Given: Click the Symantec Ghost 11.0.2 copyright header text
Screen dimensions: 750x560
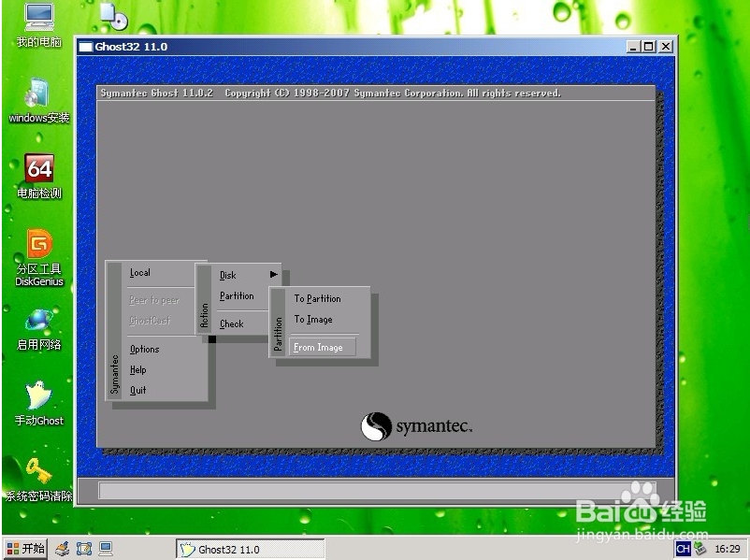Looking at the screenshot, I should [x=330, y=93].
